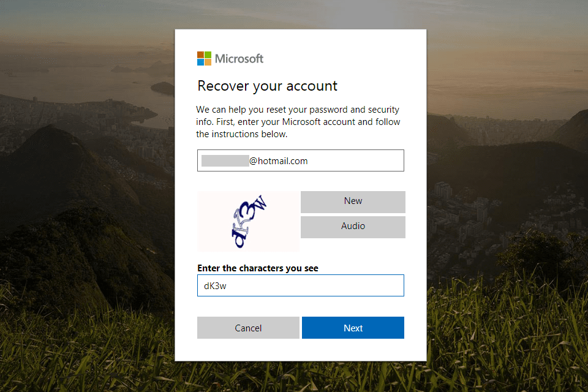The image size is (588, 392).
Task: Select the distorted dK3w captcha image
Action: click(248, 221)
